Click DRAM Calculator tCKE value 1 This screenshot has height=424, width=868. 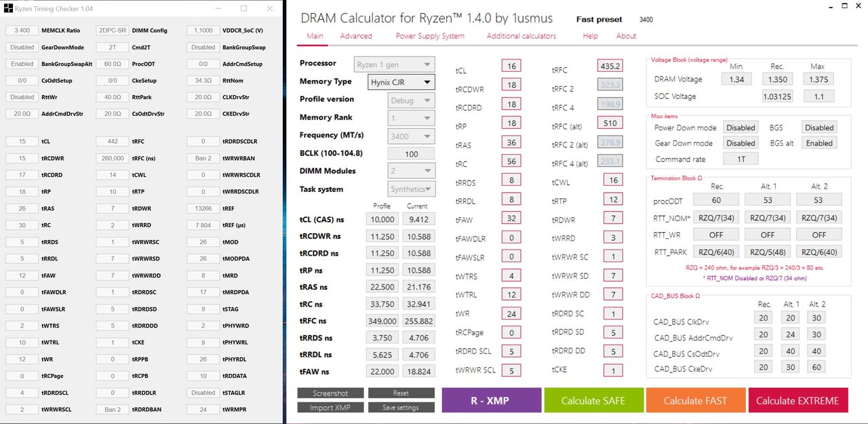coord(613,370)
